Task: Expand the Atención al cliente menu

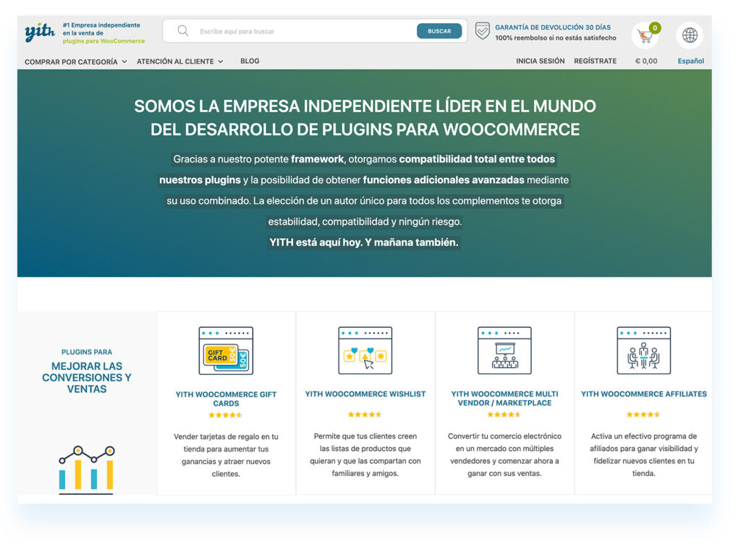Action: tap(180, 61)
